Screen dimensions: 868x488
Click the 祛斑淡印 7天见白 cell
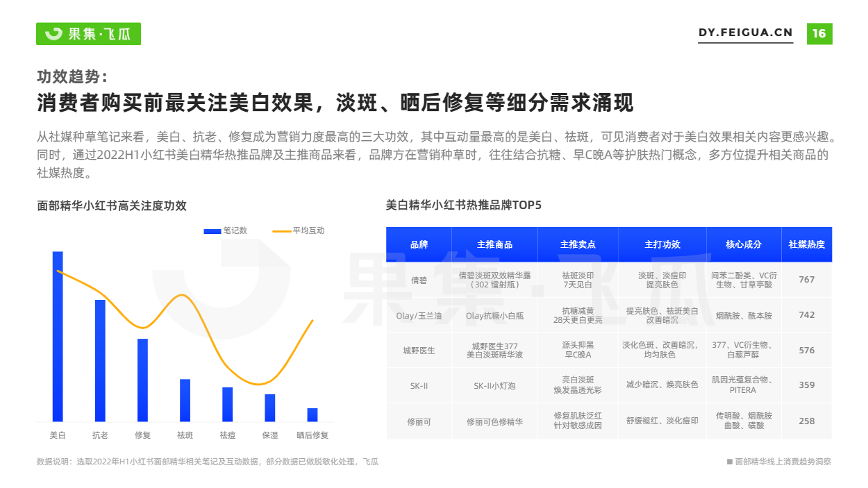click(x=578, y=280)
